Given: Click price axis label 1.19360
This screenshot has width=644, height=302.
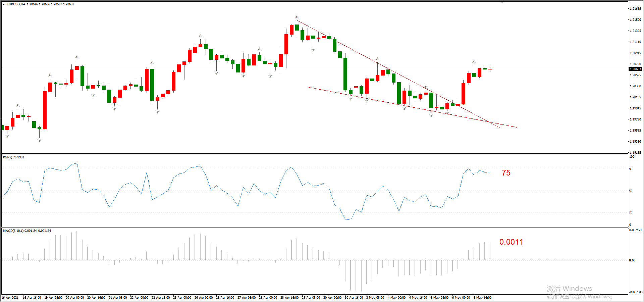Looking at the screenshot, I should [635, 142].
